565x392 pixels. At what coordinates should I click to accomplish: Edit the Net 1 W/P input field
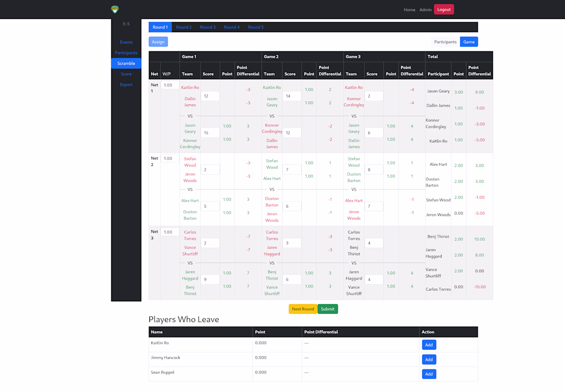pyautogui.click(x=169, y=85)
